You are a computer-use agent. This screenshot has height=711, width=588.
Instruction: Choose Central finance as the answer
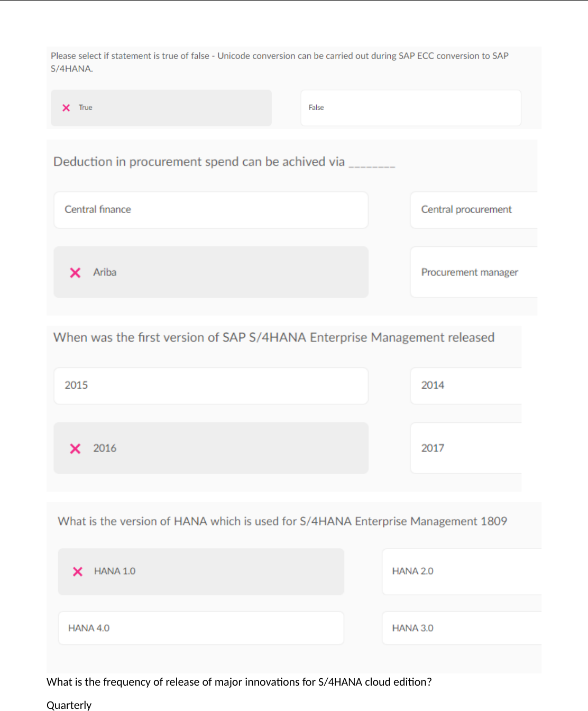[210, 210]
